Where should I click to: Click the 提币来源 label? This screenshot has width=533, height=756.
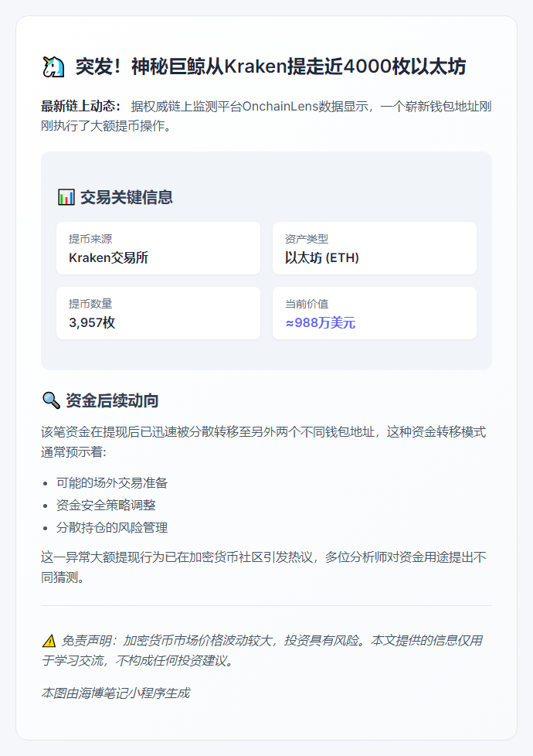click(x=90, y=239)
